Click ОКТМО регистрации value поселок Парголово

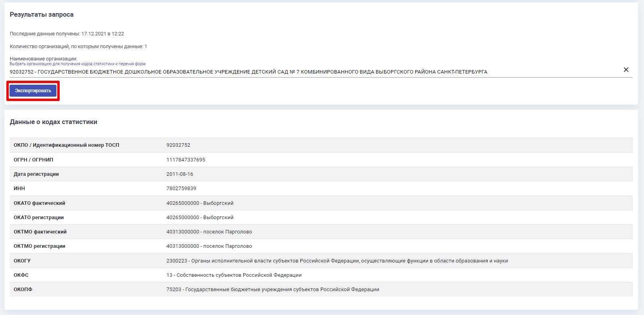209,246
